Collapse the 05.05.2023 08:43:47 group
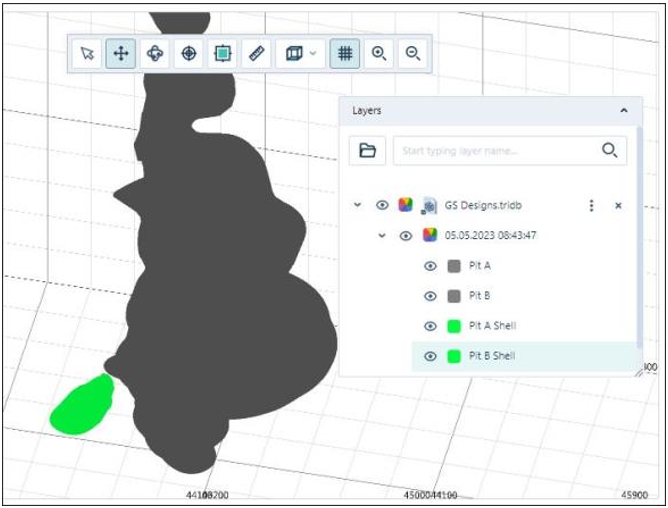Image resolution: width=668 pixels, height=508 pixels. 381,236
